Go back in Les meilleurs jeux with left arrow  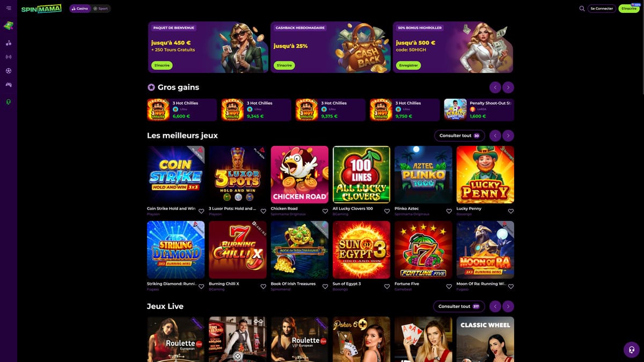(x=495, y=136)
